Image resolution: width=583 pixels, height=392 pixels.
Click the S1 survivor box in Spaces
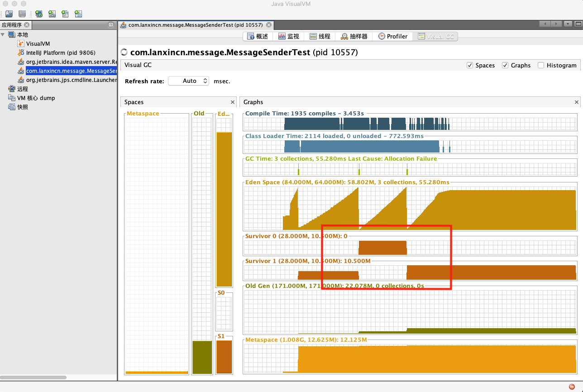[x=224, y=356]
